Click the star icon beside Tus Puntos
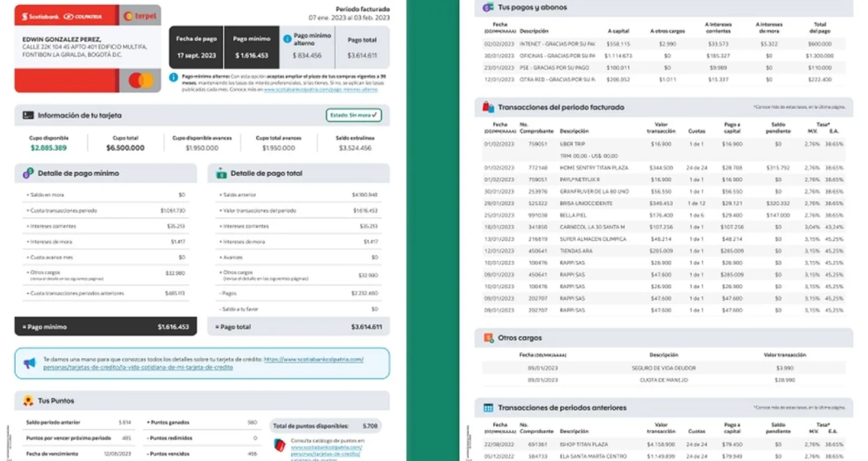Viewport: 868px width, 461px height. 28,401
